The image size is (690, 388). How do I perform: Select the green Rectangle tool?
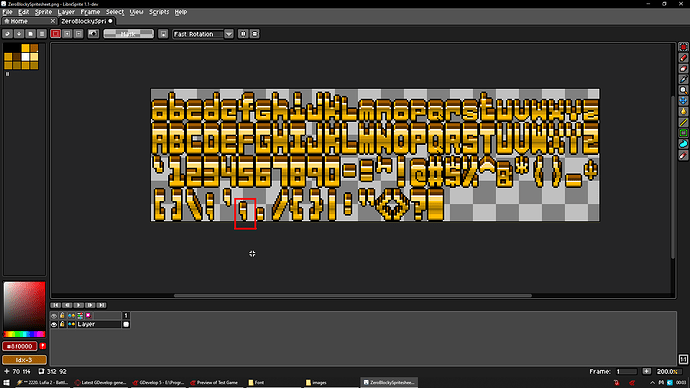[x=683, y=133]
